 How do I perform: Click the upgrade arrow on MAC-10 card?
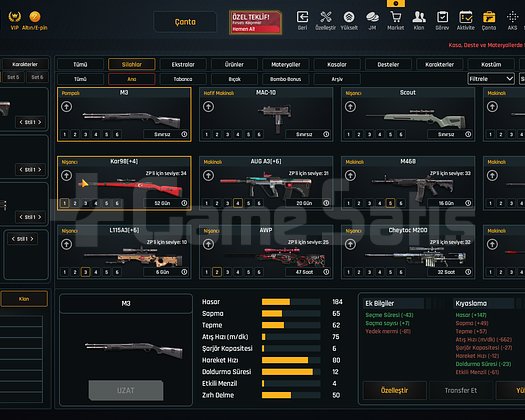click(208, 107)
